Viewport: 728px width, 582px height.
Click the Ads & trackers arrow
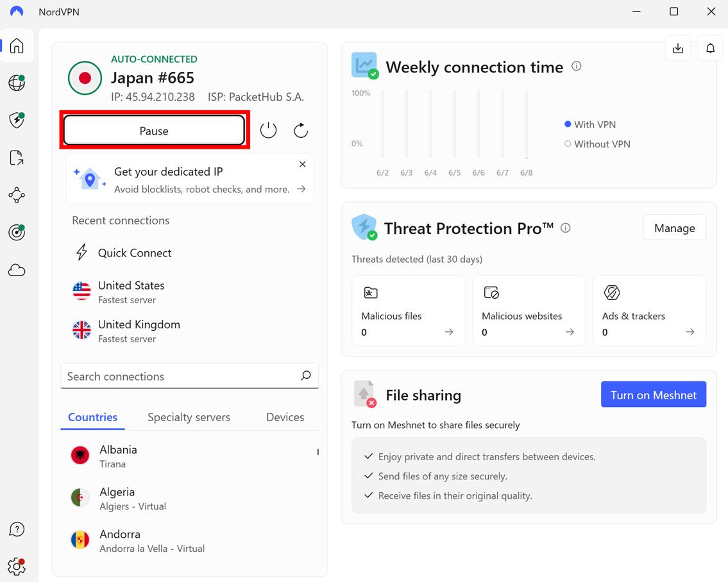690,331
